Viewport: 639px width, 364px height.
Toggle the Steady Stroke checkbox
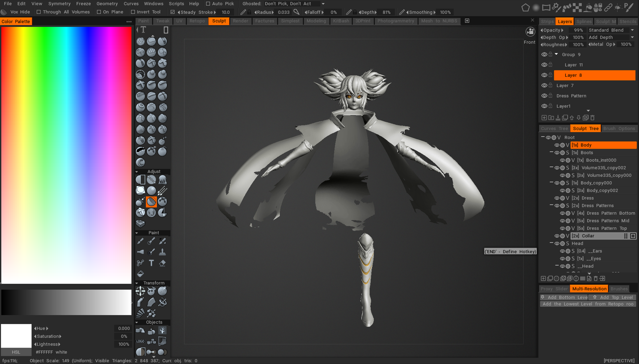click(x=172, y=12)
